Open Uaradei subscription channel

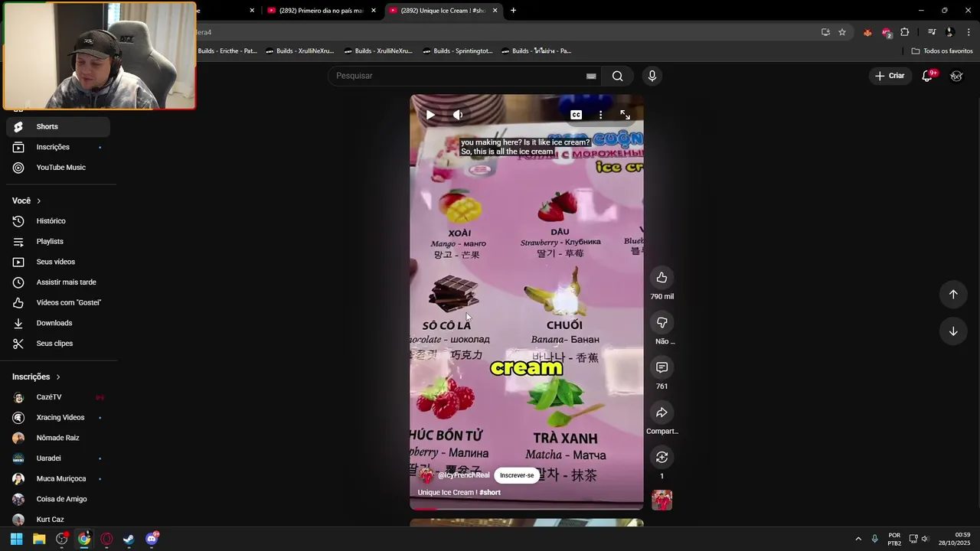tap(58, 458)
